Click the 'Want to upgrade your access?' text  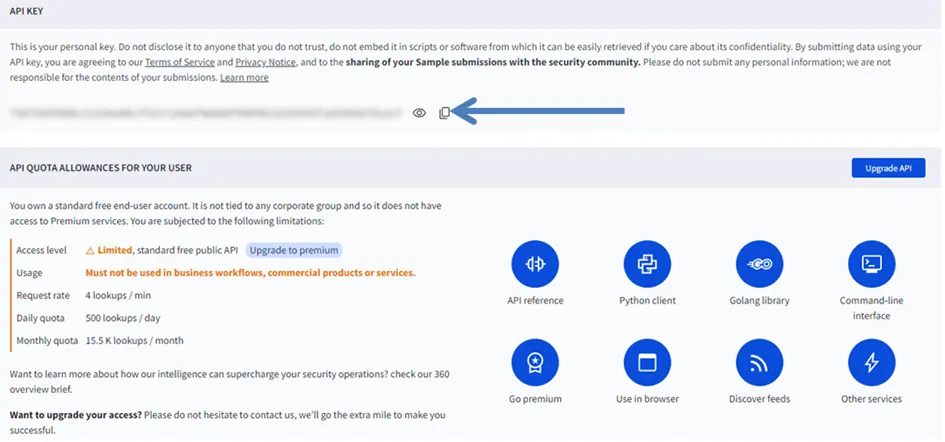pyautogui.click(x=75, y=415)
